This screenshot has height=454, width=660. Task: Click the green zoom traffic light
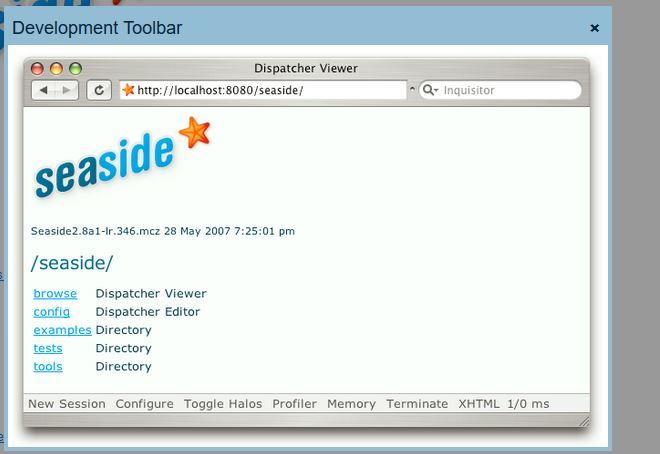click(x=74, y=69)
